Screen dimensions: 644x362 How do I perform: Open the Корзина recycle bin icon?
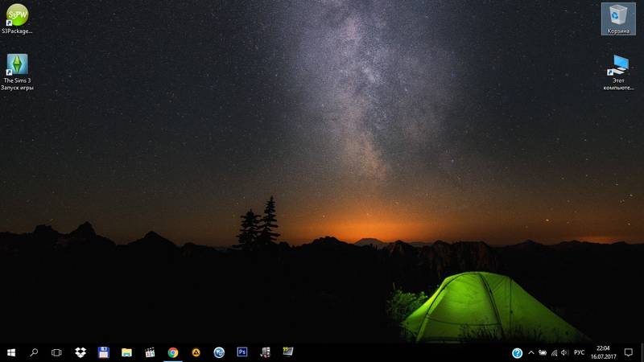pos(618,16)
